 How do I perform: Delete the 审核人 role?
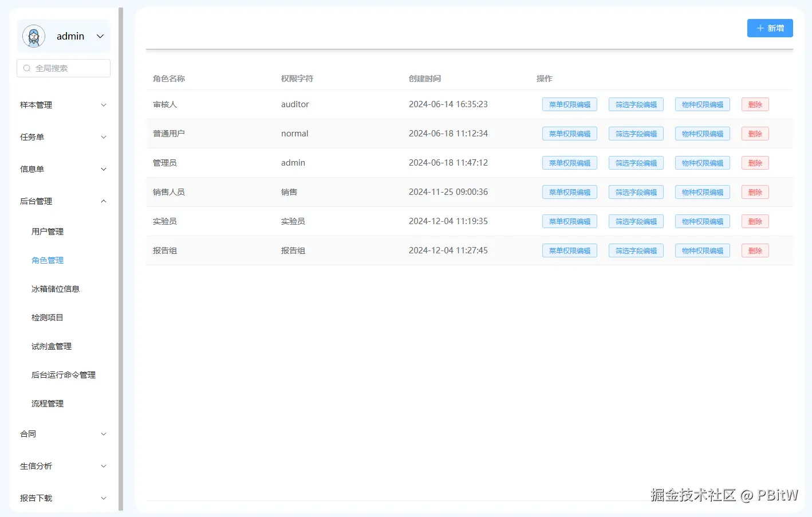755,104
